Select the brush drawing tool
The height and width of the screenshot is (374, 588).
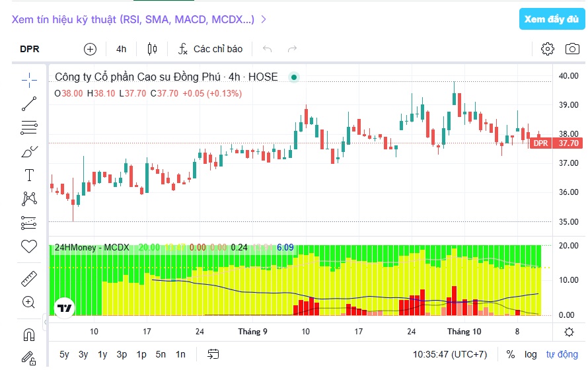[x=29, y=151]
